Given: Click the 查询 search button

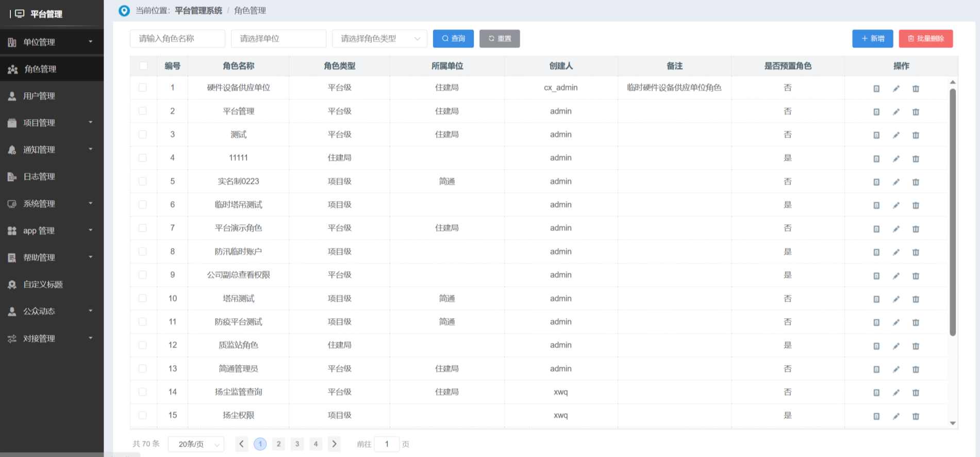Looking at the screenshot, I should (453, 39).
